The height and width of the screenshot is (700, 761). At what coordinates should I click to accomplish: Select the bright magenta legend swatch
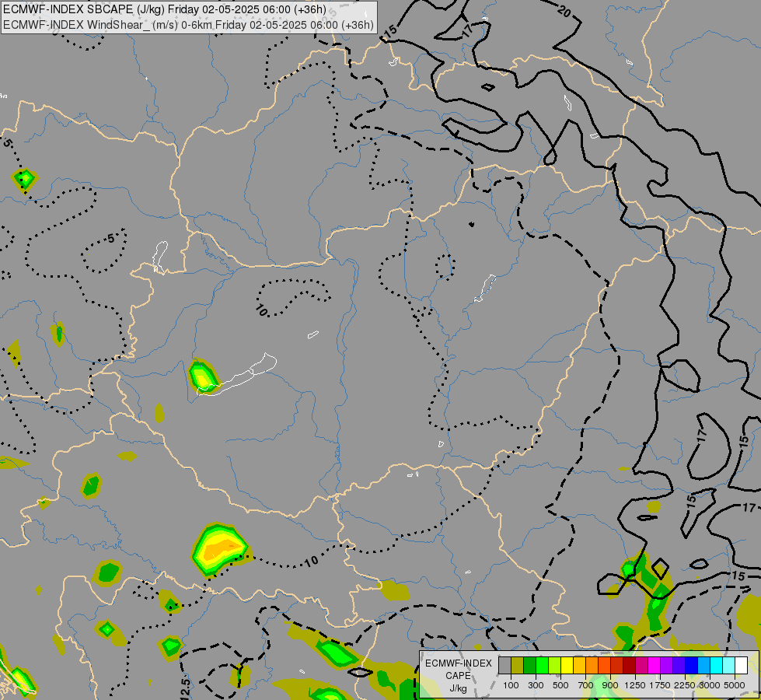click(x=655, y=665)
